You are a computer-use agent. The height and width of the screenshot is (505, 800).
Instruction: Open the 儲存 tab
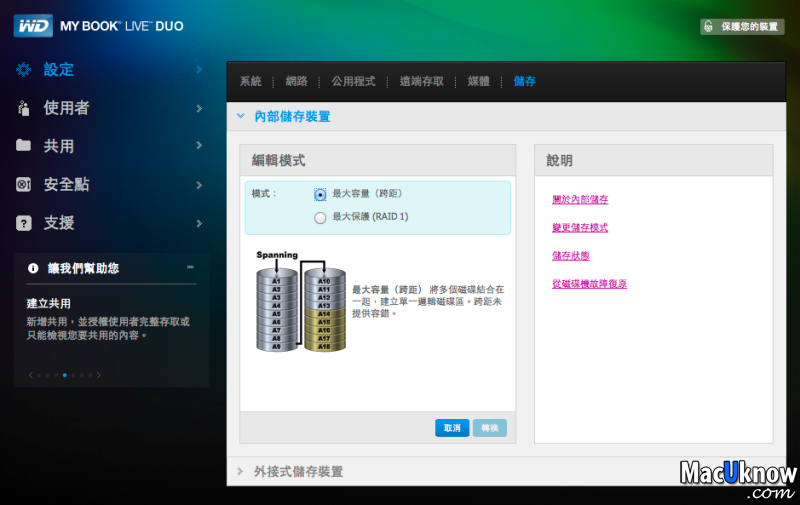coord(524,81)
